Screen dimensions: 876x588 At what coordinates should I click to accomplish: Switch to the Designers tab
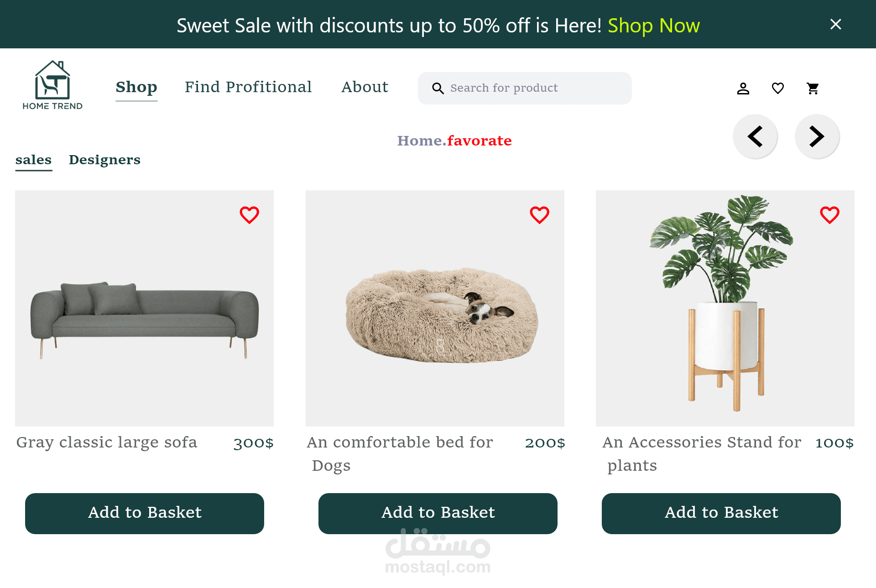[104, 160]
